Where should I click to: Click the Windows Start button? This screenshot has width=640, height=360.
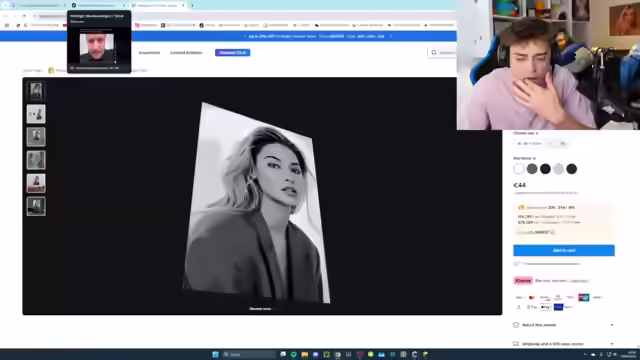pos(215,354)
